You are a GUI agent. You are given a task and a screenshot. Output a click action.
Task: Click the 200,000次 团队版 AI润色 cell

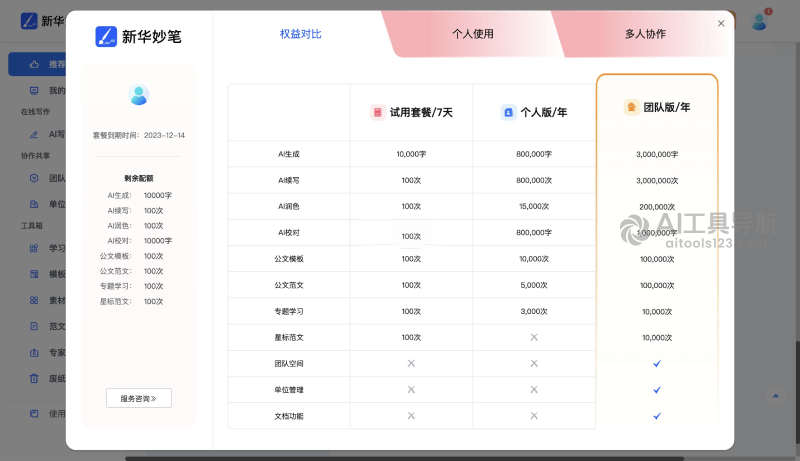pos(657,207)
